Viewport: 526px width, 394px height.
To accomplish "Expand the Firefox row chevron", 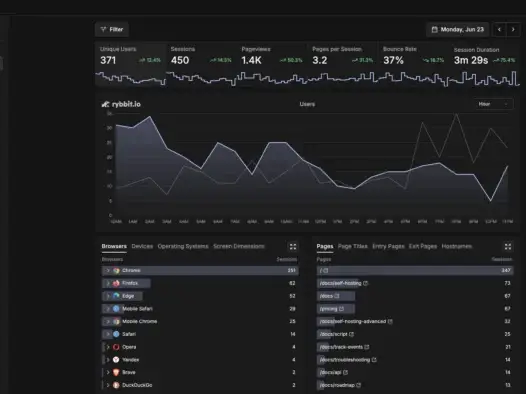I will coord(108,283).
